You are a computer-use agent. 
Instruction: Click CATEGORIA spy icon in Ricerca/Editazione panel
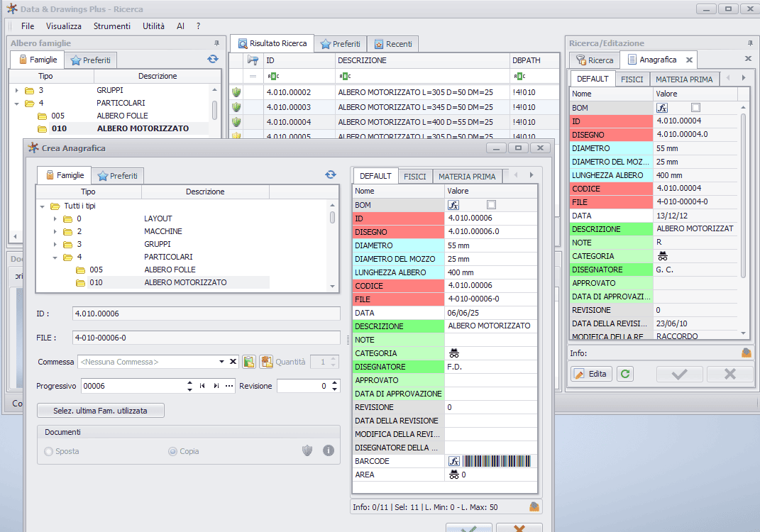tap(663, 256)
